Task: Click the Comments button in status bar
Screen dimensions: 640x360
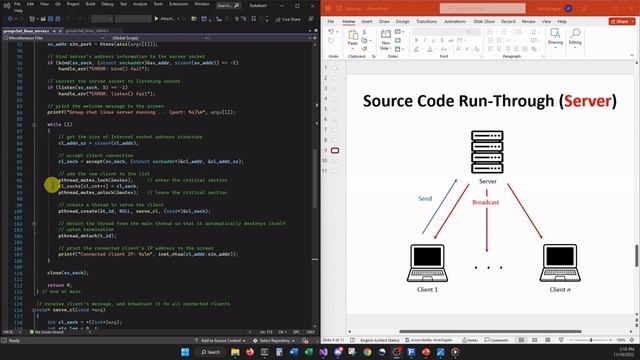Action: pyautogui.click(x=496, y=340)
